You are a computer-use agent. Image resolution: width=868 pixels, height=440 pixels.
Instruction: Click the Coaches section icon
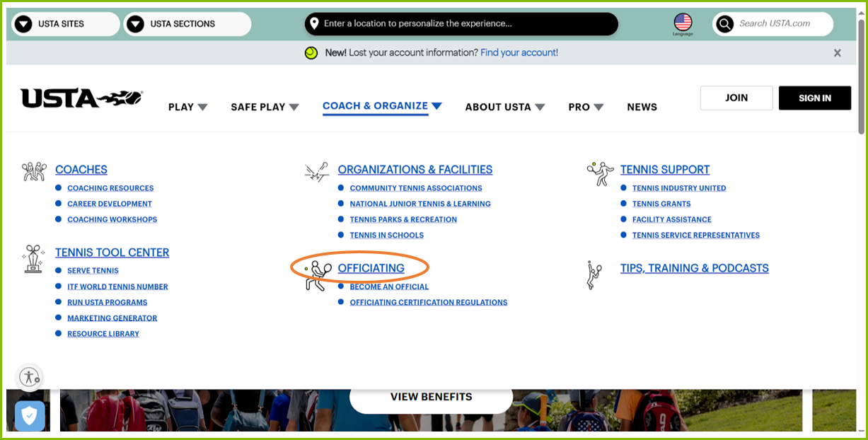(x=34, y=172)
